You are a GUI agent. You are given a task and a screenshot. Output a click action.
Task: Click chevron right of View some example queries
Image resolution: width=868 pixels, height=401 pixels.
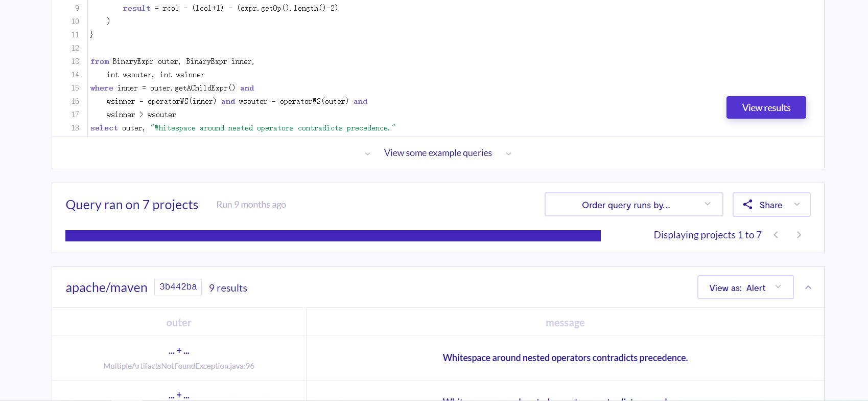[508, 153]
